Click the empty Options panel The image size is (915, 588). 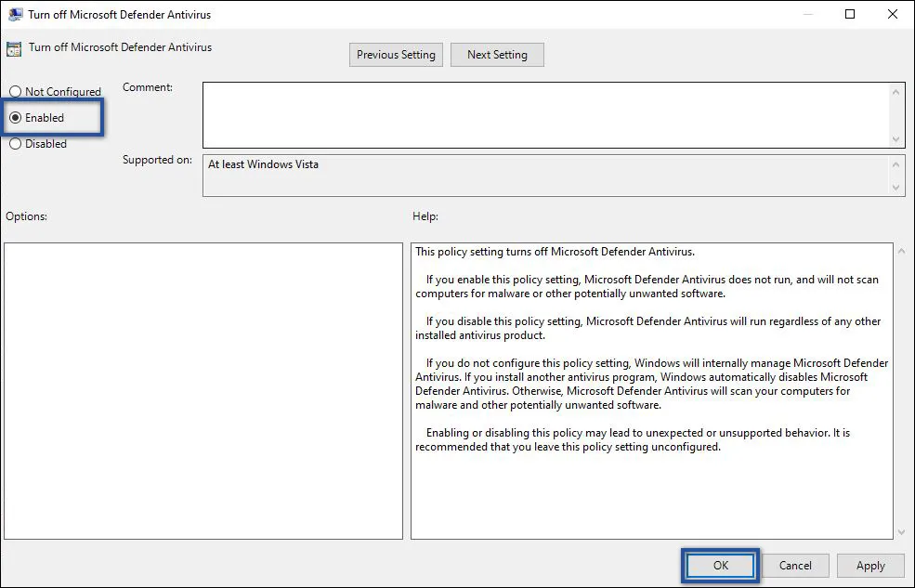[203, 390]
